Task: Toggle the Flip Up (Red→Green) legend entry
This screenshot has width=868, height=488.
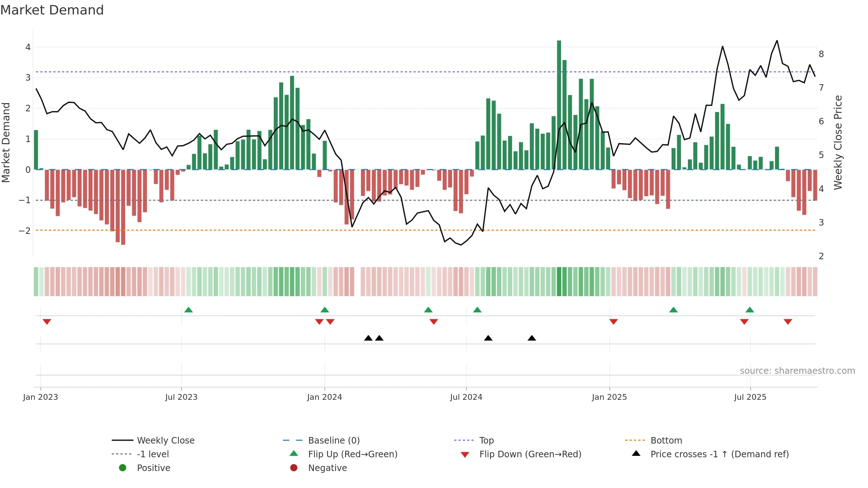Action: [344, 454]
